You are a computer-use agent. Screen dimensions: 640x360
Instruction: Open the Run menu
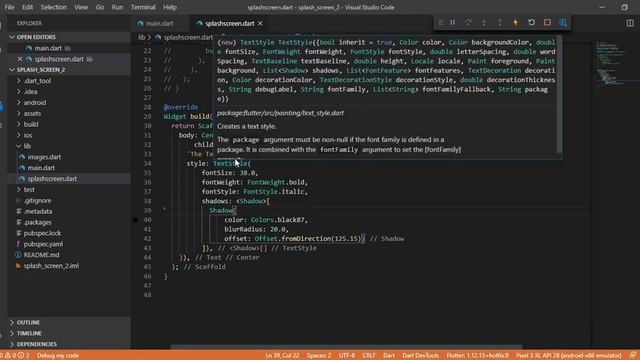[x=117, y=7]
